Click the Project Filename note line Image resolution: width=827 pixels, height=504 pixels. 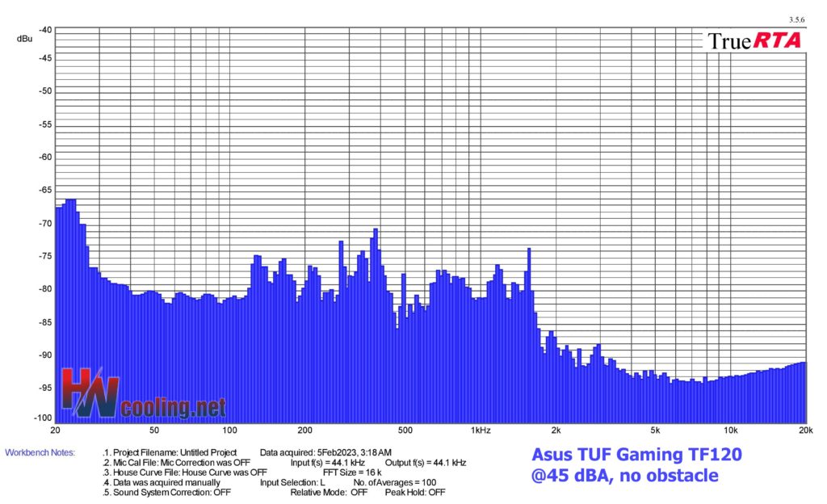(170, 452)
